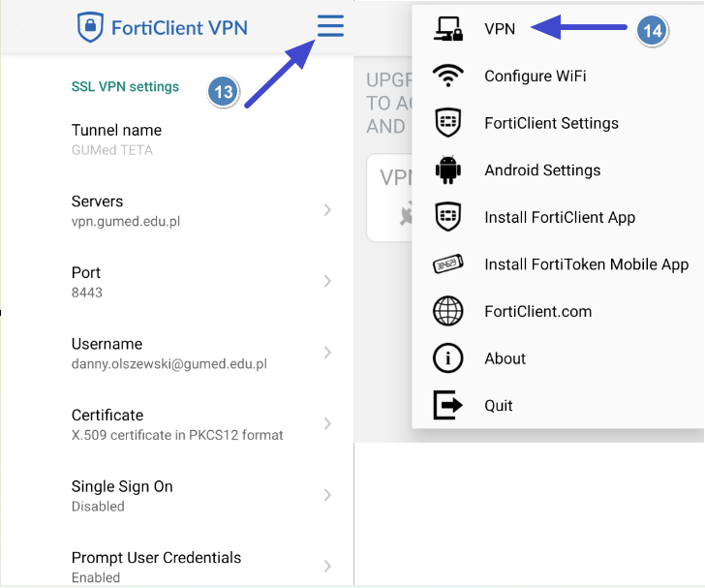
Task: Expand the Certificate setting chevron
Action: coord(327,423)
